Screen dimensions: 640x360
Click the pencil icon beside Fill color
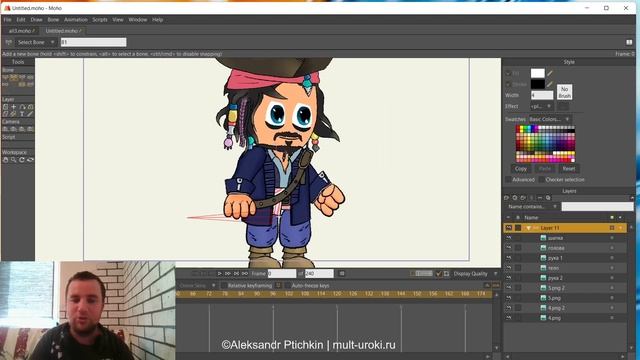point(550,73)
